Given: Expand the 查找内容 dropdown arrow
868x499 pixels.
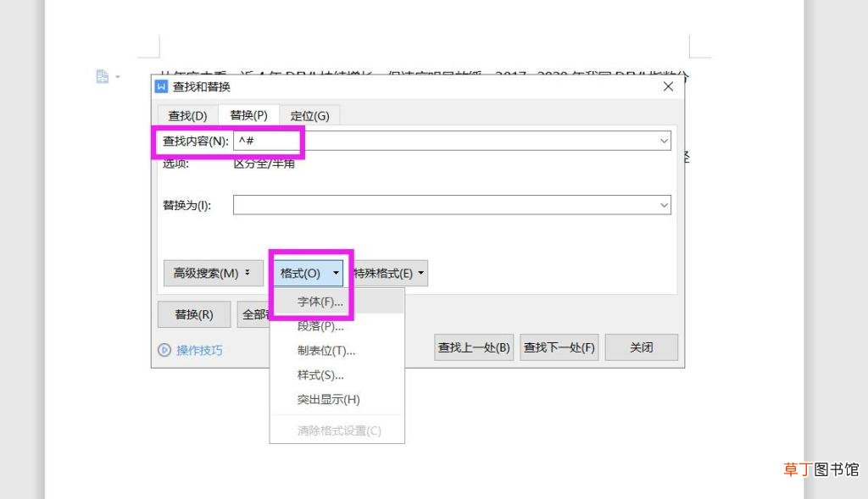Looking at the screenshot, I should 664,141.
